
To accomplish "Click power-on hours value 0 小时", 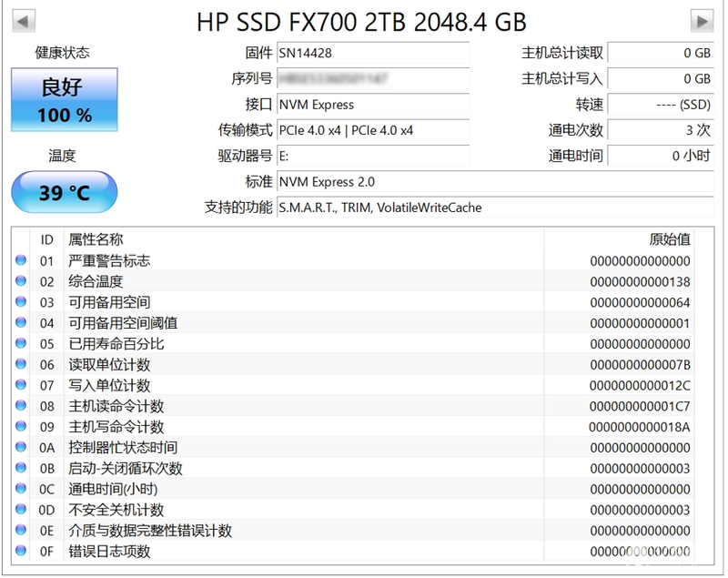I will click(661, 156).
